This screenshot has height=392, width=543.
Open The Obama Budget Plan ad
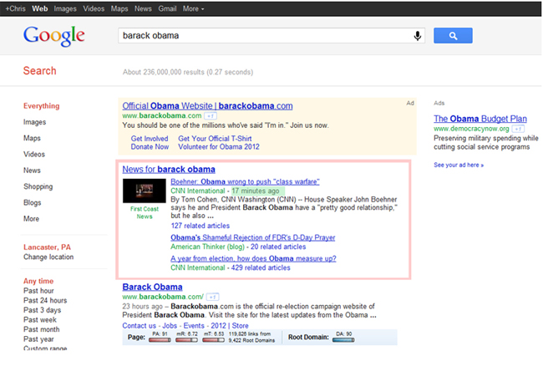480,119
